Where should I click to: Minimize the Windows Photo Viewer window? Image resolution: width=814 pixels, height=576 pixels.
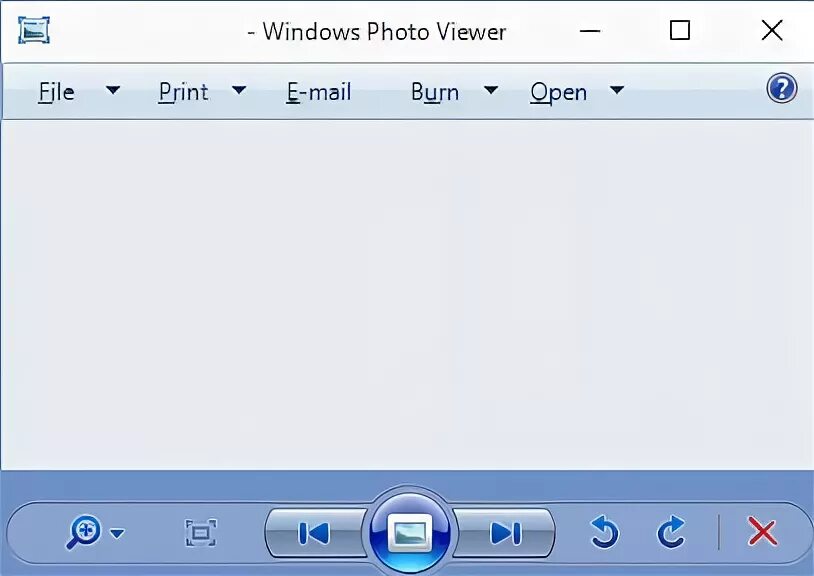tap(590, 31)
